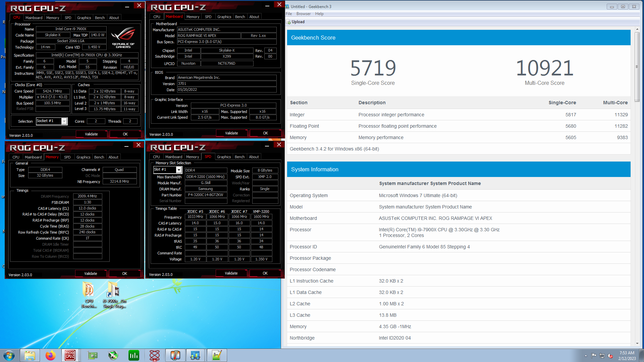Viewport: 644px width, 362px height.
Task: Switch to Mainboard tab in CPU window
Action: point(34,18)
